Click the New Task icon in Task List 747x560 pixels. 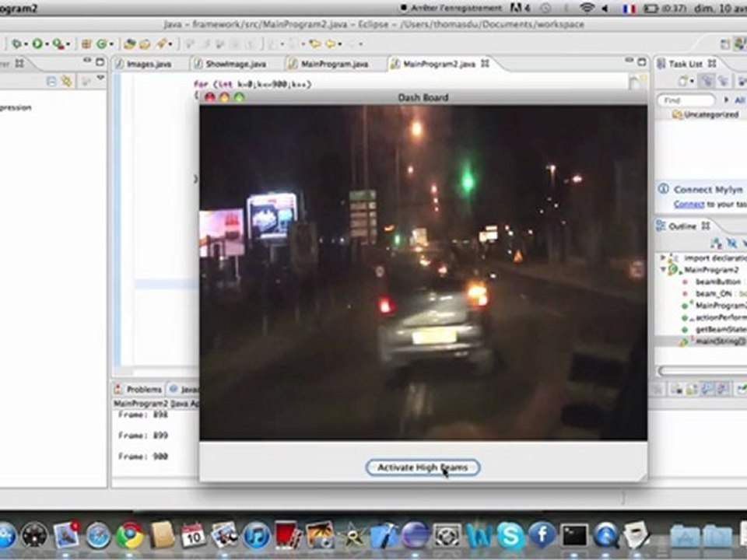(x=684, y=82)
